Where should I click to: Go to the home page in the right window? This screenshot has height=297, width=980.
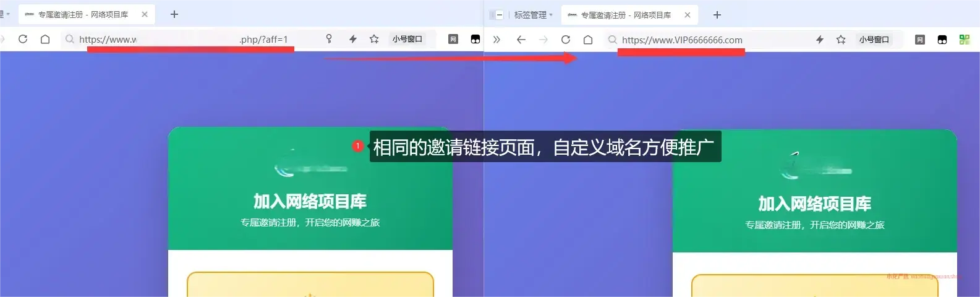(588, 40)
